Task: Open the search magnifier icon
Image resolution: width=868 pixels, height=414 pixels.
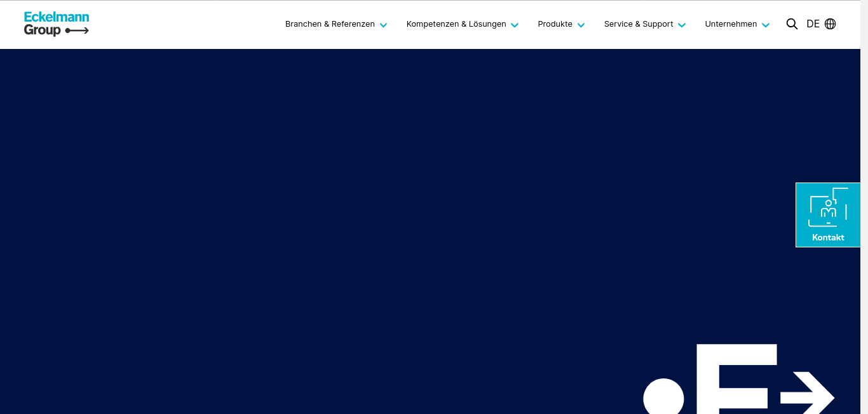Action: pyautogui.click(x=792, y=24)
